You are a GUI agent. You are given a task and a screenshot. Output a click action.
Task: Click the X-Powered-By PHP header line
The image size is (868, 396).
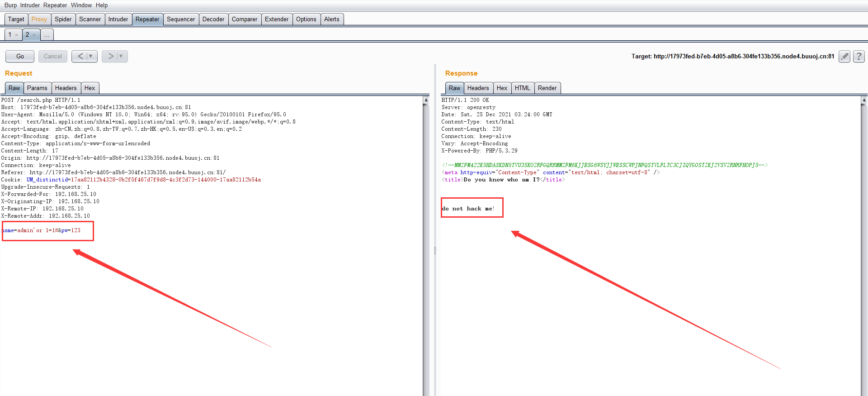480,151
